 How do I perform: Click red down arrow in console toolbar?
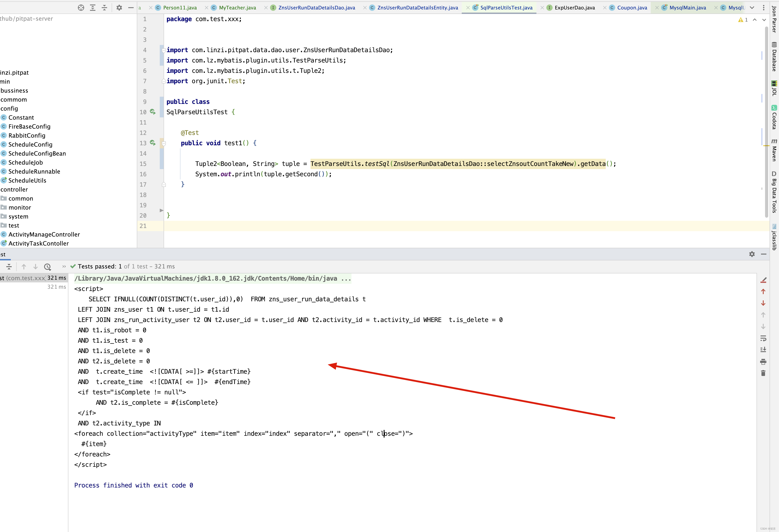[763, 303]
